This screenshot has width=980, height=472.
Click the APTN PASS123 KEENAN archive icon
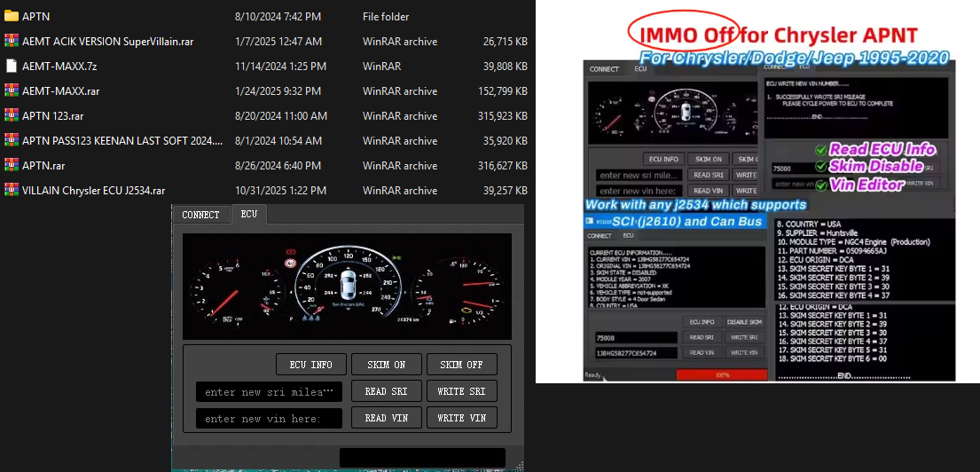12,140
